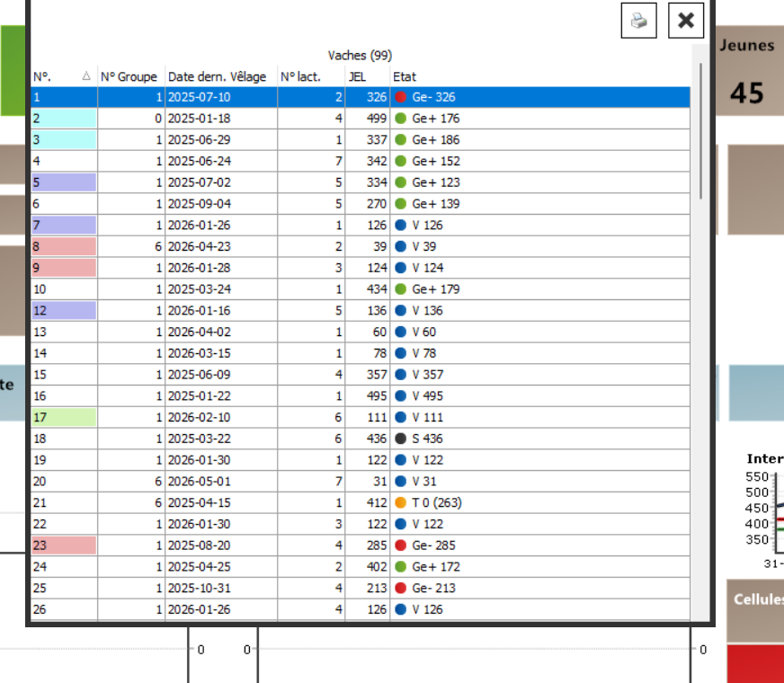Select cow number 4 row

point(361,161)
